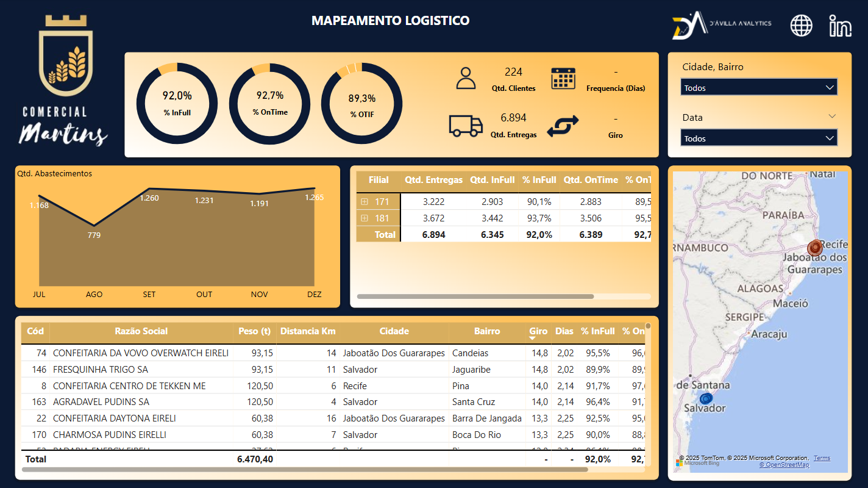Select the delivery truck icon
This screenshot has width=868, height=488.
click(x=466, y=125)
